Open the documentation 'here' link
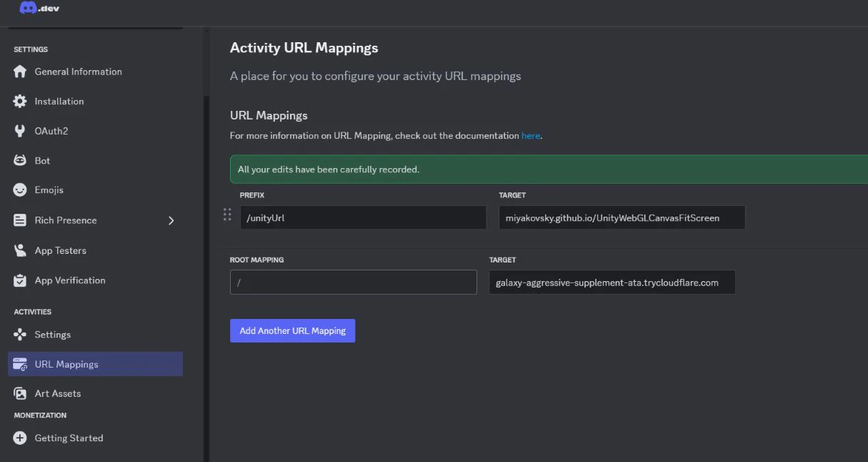The width and height of the screenshot is (868, 462). [x=531, y=135]
